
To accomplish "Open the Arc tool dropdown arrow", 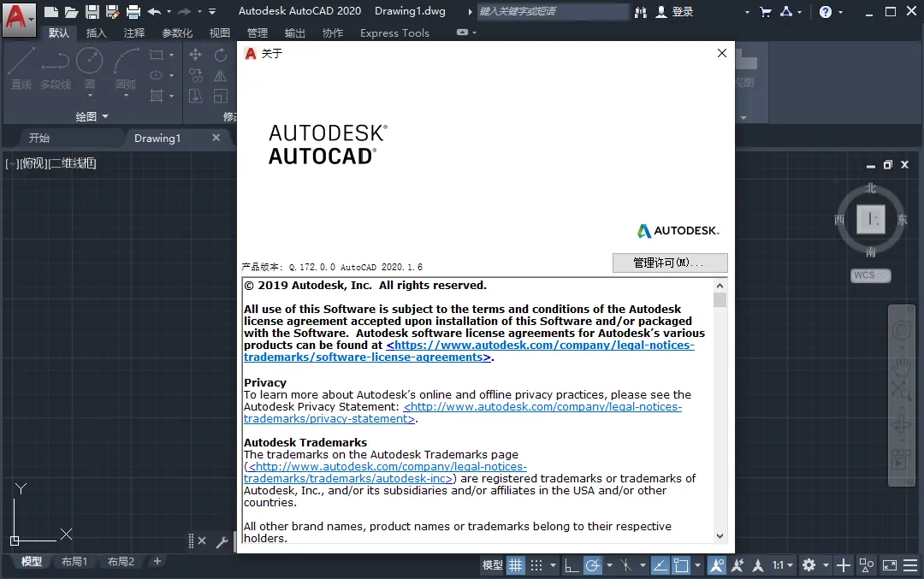I will click(x=126, y=95).
